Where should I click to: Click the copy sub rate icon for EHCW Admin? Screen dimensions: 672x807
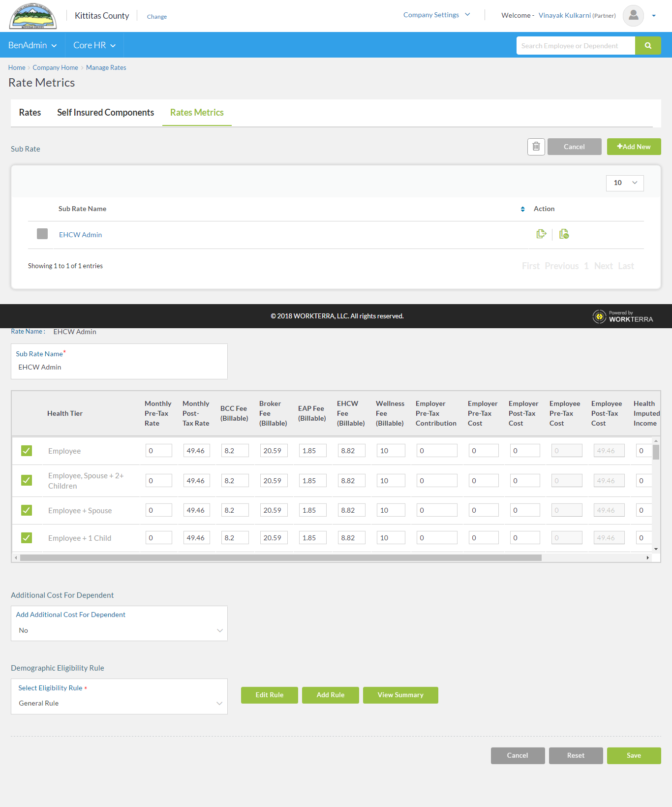tap(541, 234)
